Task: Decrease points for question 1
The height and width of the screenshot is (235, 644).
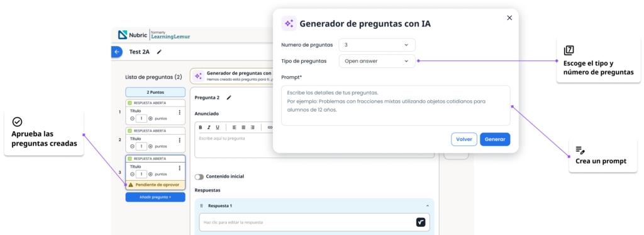Action: tap(132, 118)
